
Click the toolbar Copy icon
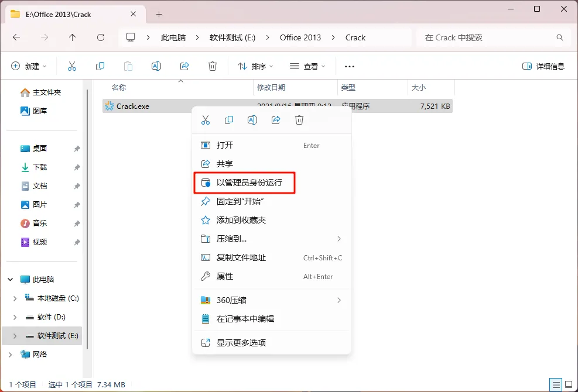pyautogui.click(x=100, y=66)
